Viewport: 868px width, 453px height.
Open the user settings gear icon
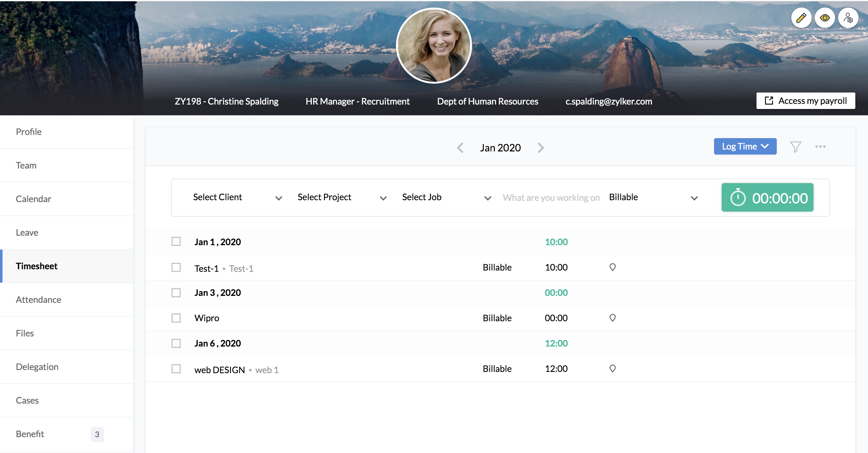[x=848, y=18]
